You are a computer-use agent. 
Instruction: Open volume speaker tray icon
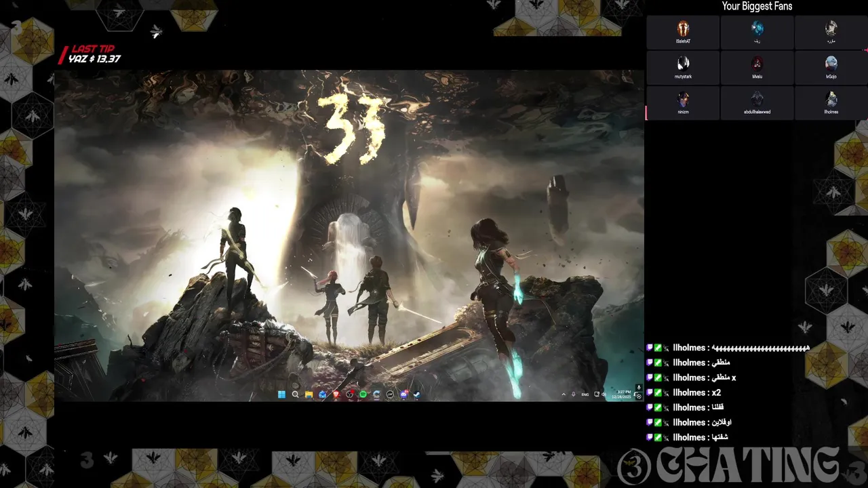(x=604, y=394)
